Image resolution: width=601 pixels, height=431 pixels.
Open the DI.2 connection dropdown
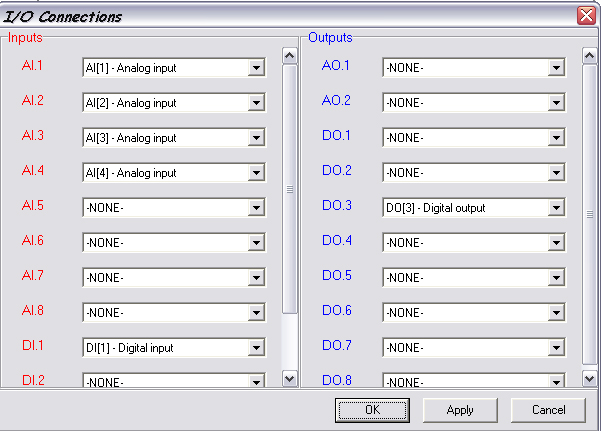click(x=174, y=380)
